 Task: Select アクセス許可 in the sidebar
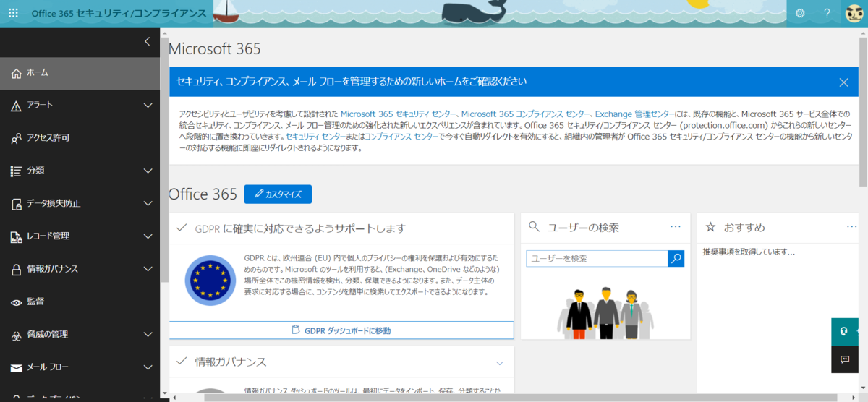point(80,138)
